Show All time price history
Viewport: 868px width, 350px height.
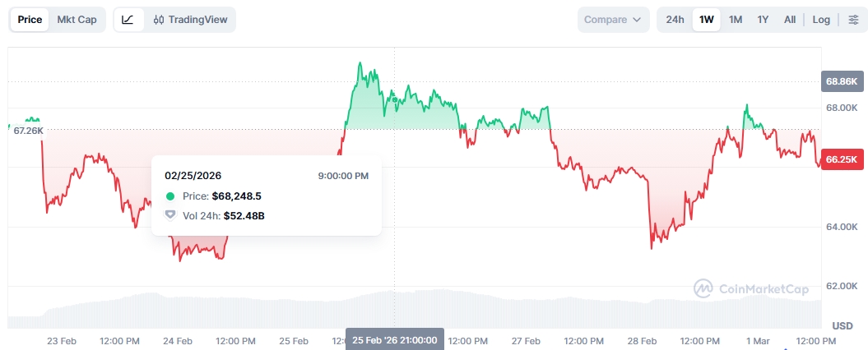click(x=790, y=20)
